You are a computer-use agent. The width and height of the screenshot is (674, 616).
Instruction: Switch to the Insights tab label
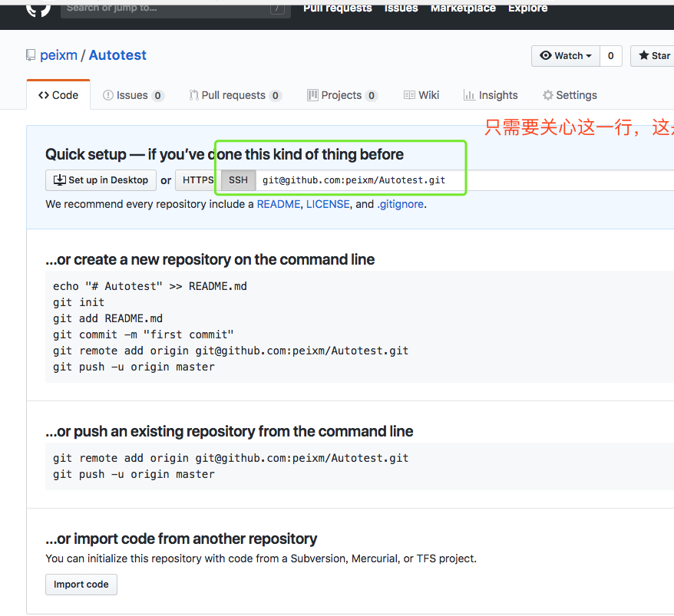click(x=498, y=95)
